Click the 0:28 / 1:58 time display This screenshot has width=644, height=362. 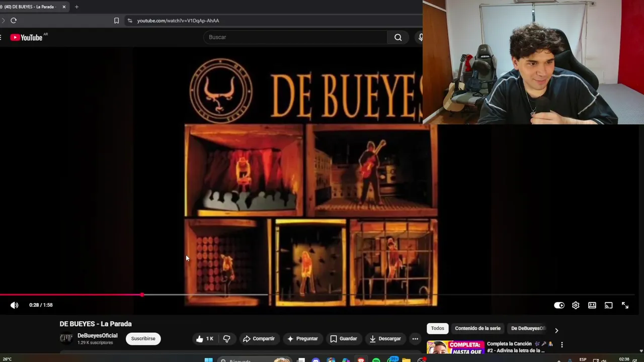pyautogui.click(x=41, y=305)
